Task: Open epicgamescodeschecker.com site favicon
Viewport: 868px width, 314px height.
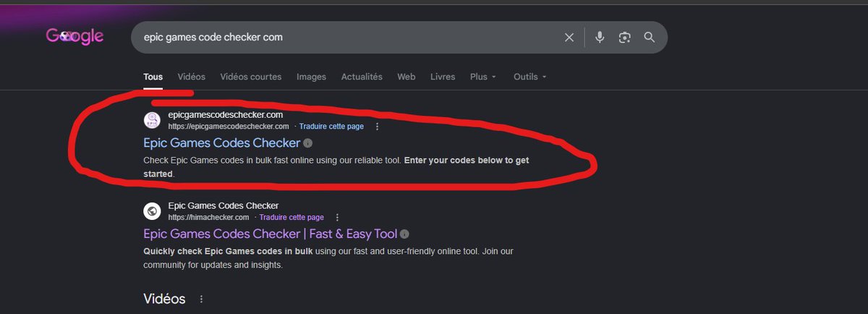Action: pos(152,120)
